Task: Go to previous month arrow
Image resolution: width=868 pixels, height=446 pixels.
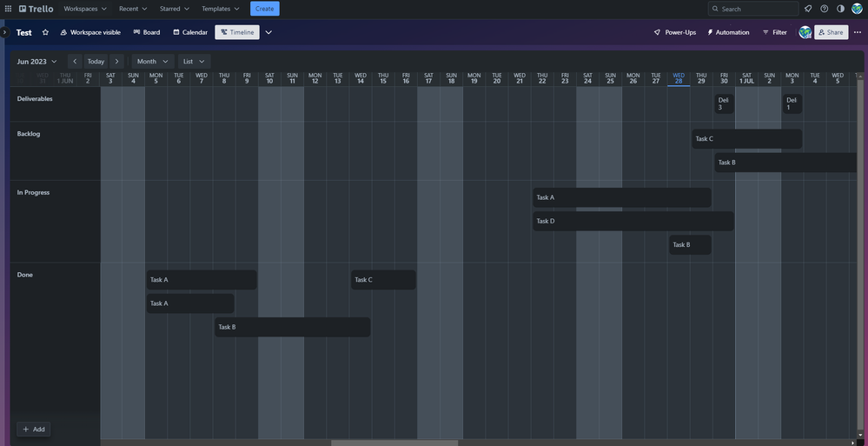Action: (75, 62)
